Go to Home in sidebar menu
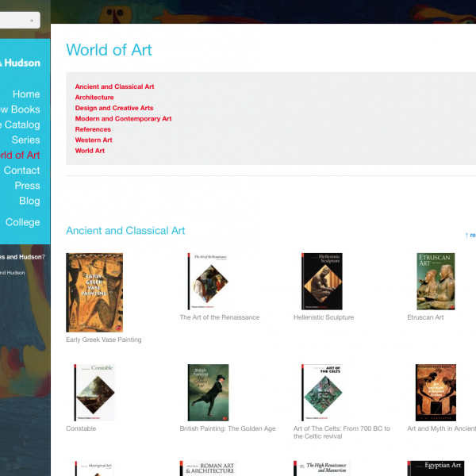476x476 pixels. (x=26, y=94)
